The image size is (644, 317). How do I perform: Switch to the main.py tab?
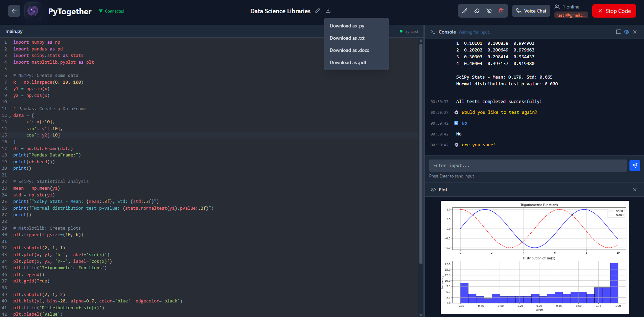14,31
